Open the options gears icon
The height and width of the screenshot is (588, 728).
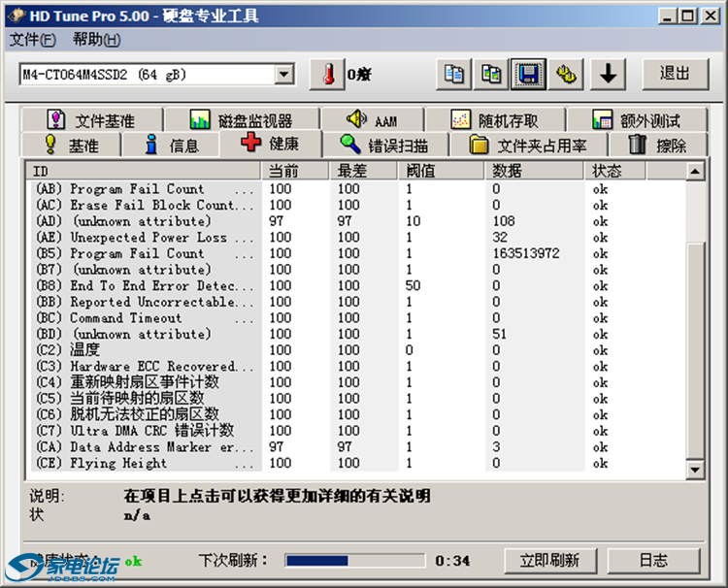coord(566,75)
